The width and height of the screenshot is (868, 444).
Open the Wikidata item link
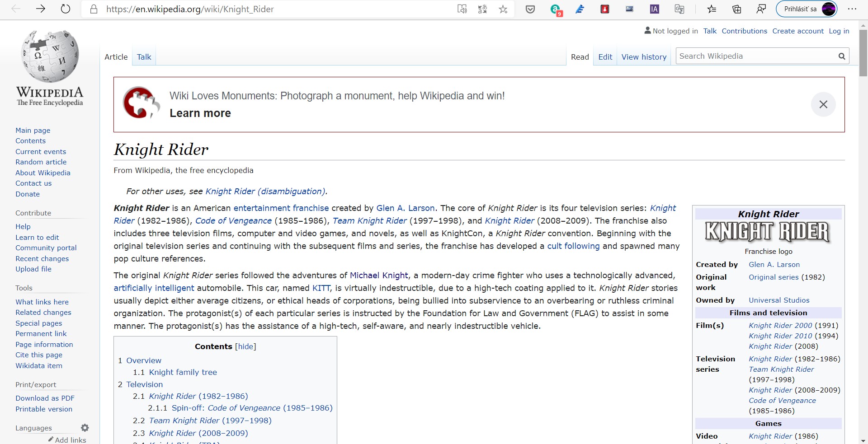[x=39, y=365]
